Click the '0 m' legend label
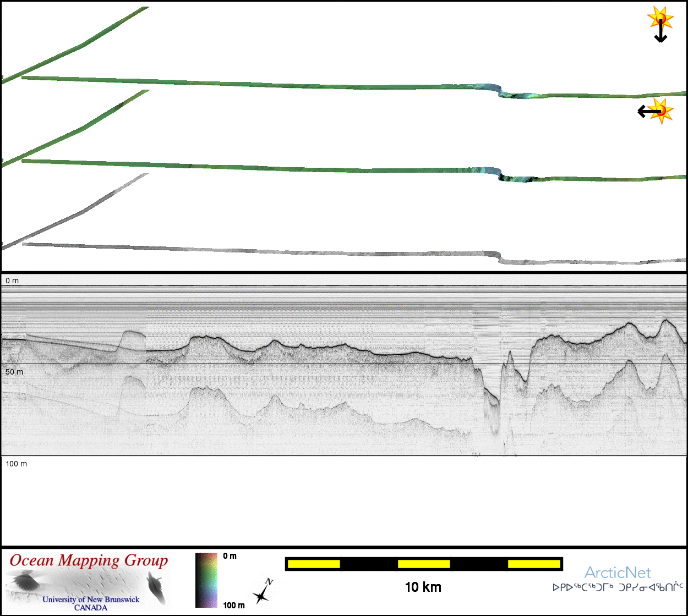This screenshot has height=616, width=688. (x=230, y=556)
